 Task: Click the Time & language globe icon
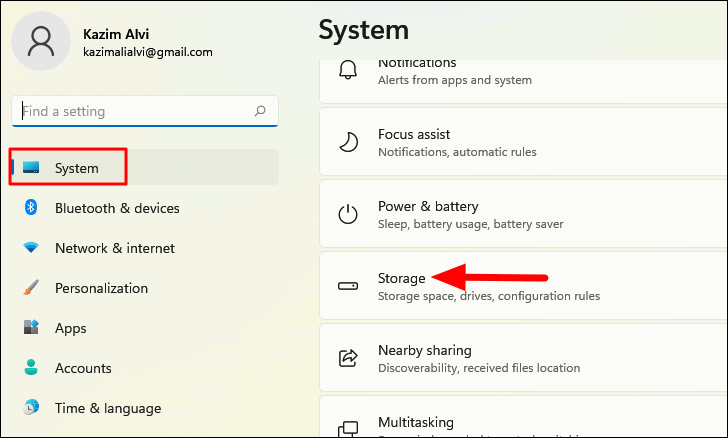point(31,407)
